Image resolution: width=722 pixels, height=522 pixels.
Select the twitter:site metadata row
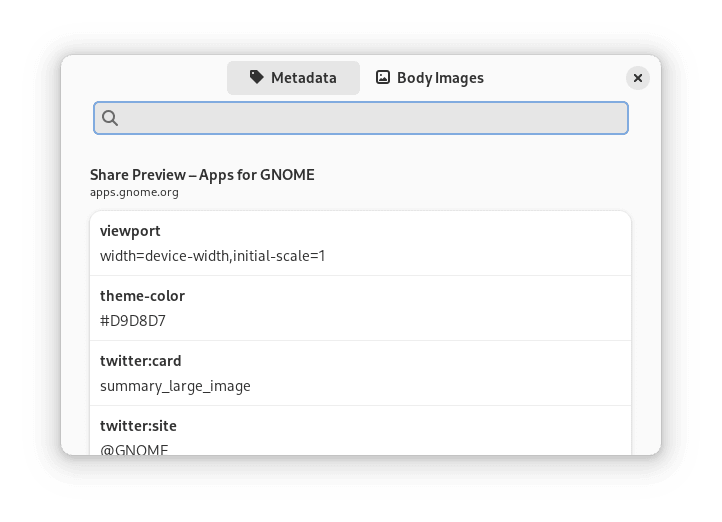pyautogui.click(x=361, y=431)
